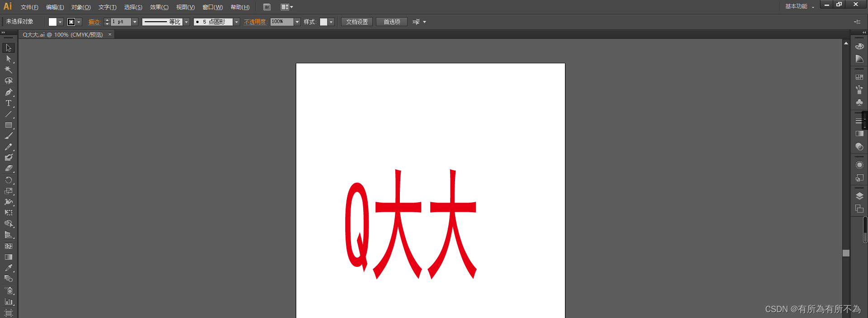Viewport: 868px width, 318px height.
Task: Open the Stroke panel icon
Action: point(859,121)
